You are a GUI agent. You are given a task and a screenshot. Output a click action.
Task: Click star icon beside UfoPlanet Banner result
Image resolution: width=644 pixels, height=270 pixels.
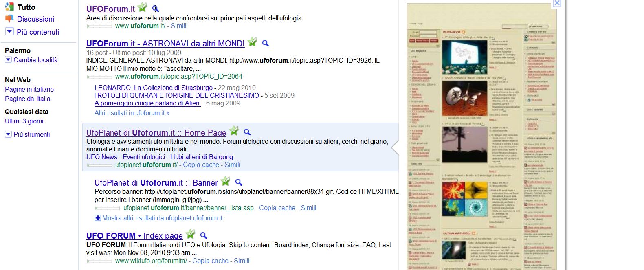(225, 181)
